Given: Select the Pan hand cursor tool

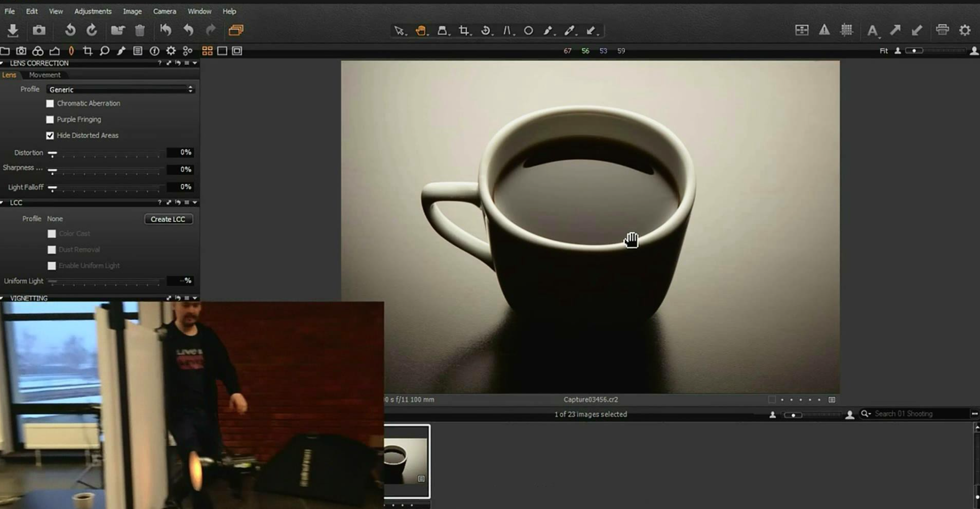Looking at the screenshot, I should click(x=421, y=31).
